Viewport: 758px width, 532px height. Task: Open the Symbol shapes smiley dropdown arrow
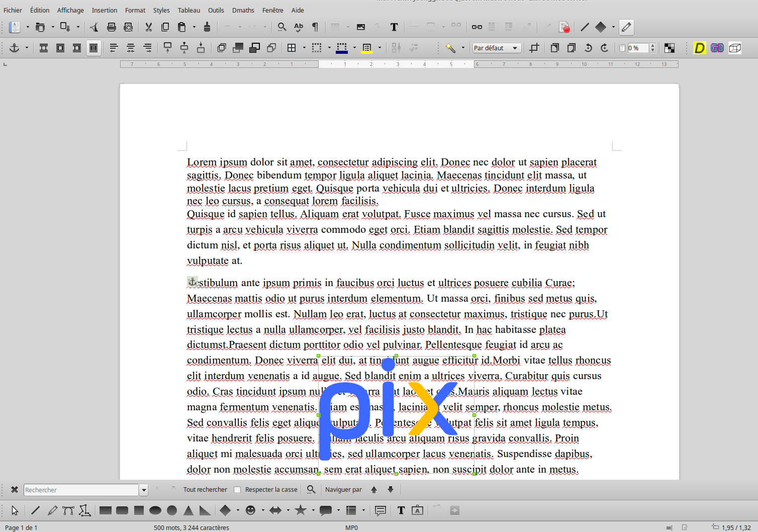point(263,510)
